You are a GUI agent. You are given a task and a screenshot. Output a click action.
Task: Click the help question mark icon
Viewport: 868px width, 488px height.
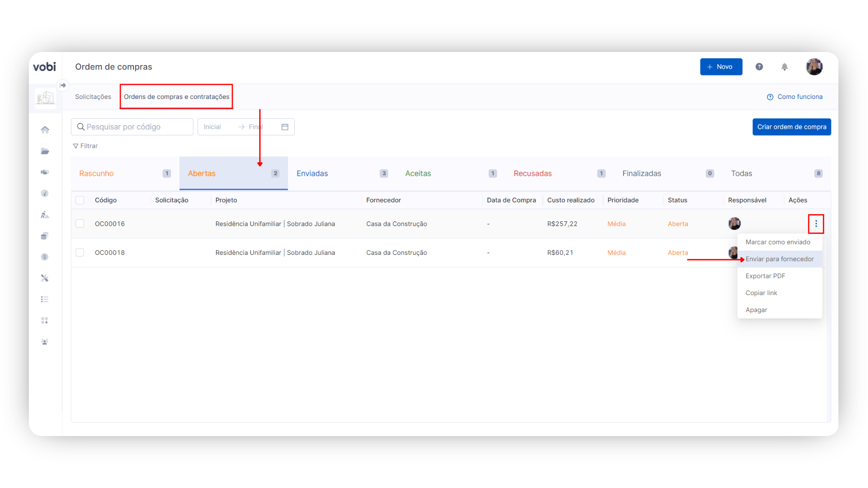[x=759, y=67]
